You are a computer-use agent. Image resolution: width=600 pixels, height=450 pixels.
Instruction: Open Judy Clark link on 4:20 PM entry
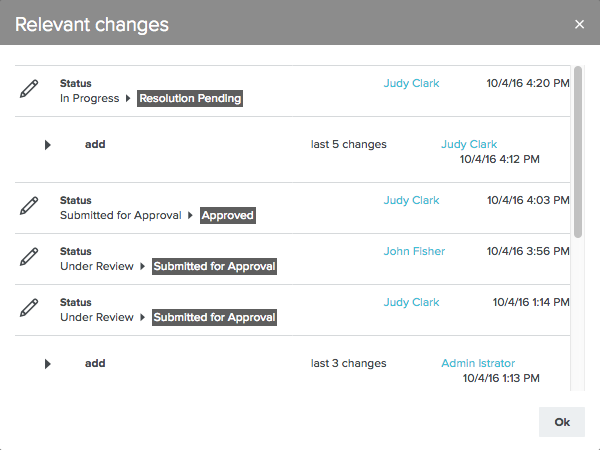coord(411,83)
